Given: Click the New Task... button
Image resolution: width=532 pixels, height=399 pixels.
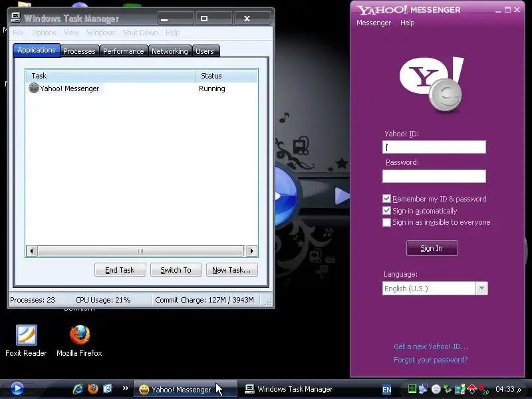Looking at the screenshot, I should click(x=231, y=270).
